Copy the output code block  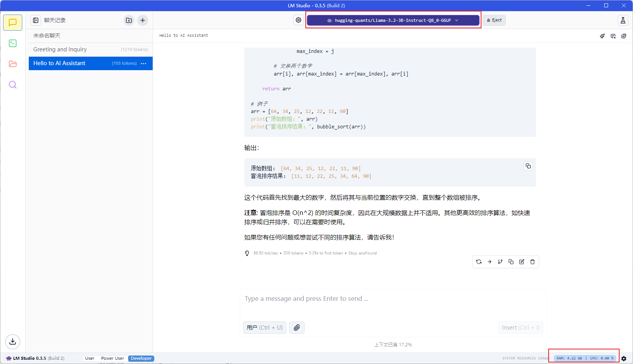click(x=528, y=166)
